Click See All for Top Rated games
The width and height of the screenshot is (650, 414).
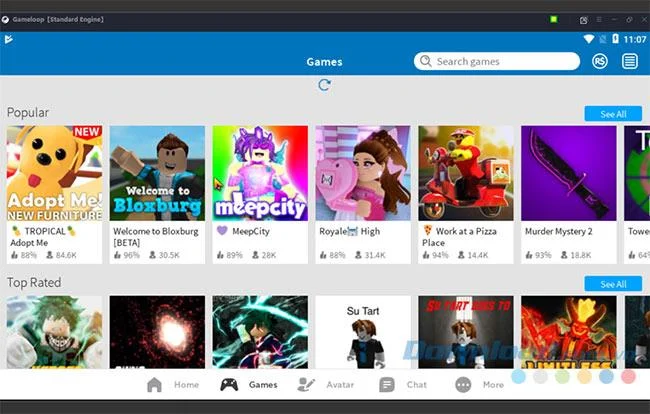[x=613, y=284]
